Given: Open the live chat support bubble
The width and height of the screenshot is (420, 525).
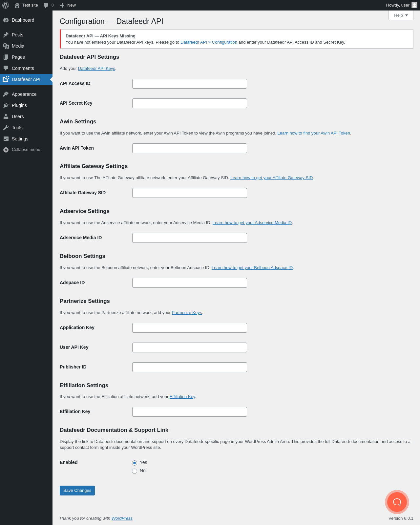Looking at the screenshot, I should 397,502.
